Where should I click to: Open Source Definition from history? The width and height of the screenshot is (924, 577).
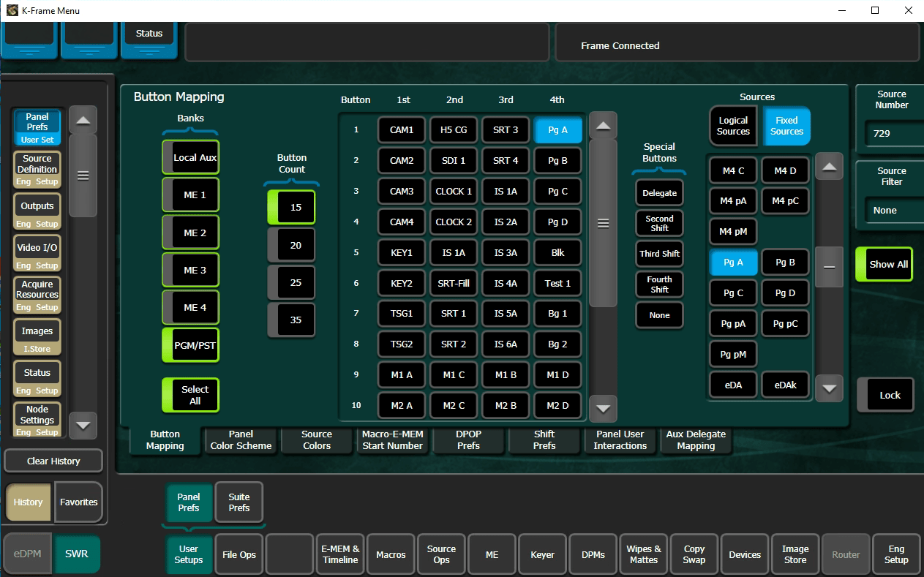[37, 169]
